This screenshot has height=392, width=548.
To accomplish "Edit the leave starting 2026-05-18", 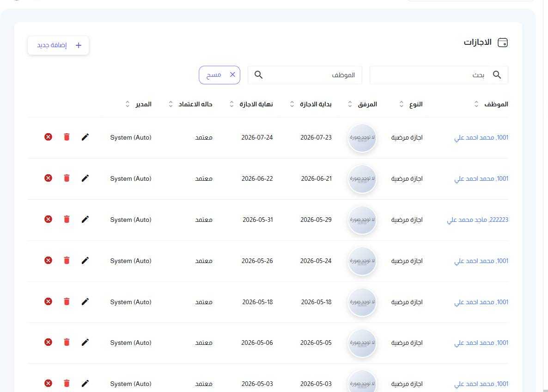I will pyautogui.click(x=85, y=301).
